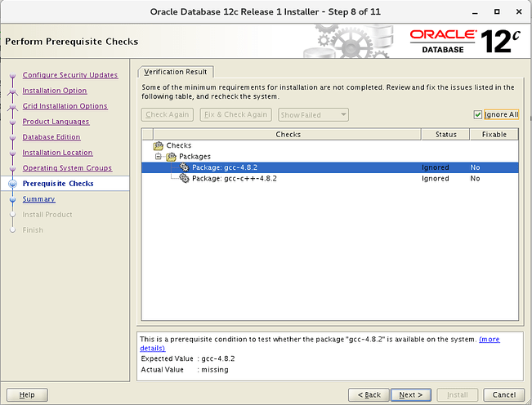532x405 pixels.
Task: Click the Actual Value missing text
Action: coord(215,369)
